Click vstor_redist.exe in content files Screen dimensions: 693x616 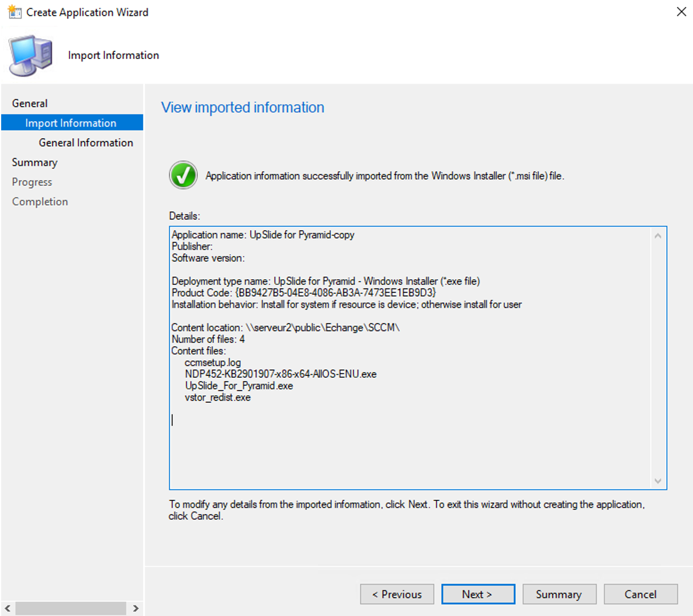pos(217,398)
